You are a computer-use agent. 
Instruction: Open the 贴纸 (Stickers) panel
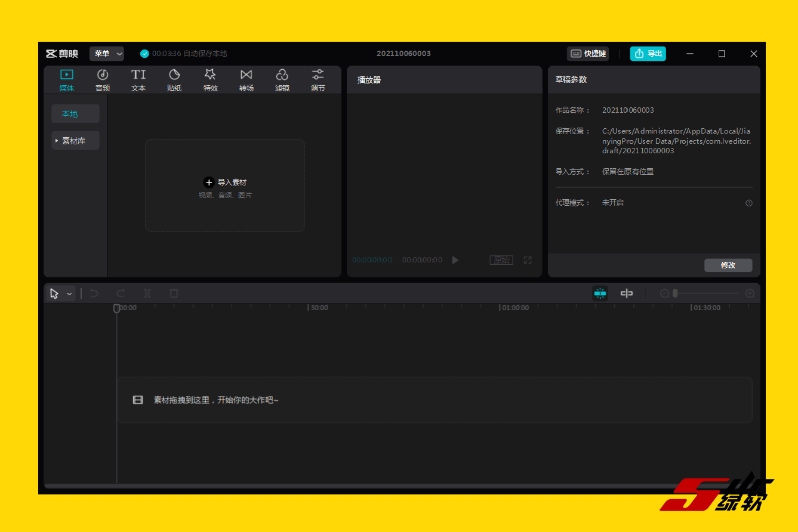click(174, 80)
